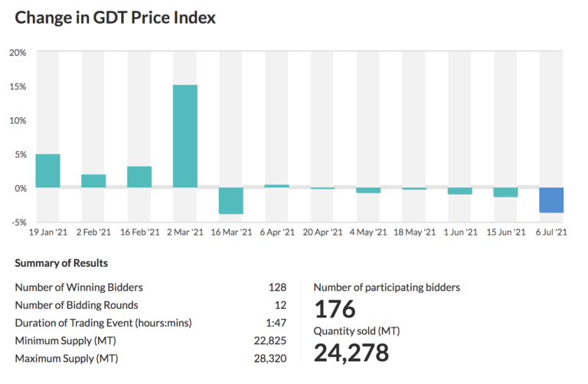Click the 15 Jun '21 bar
This screenshot has width=588, height=384.
[x=505, y=193]
